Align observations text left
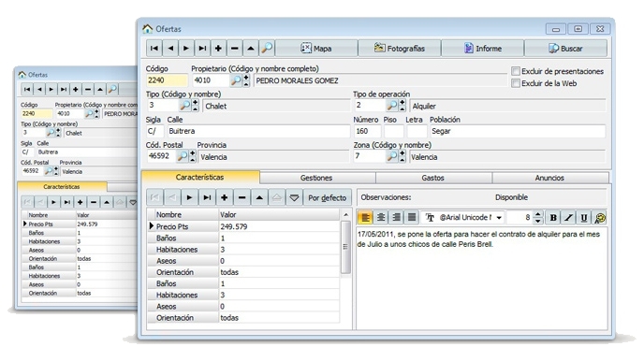Image resolution: width=644 pixels, height=361 pixels. tap(365, 217)
